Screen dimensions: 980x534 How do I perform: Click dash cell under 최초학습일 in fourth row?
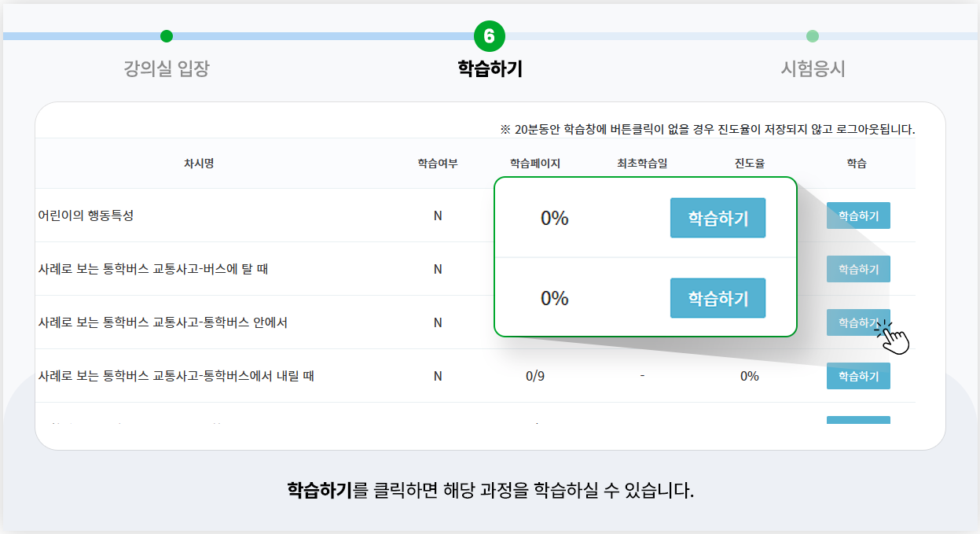coord(642,376)
